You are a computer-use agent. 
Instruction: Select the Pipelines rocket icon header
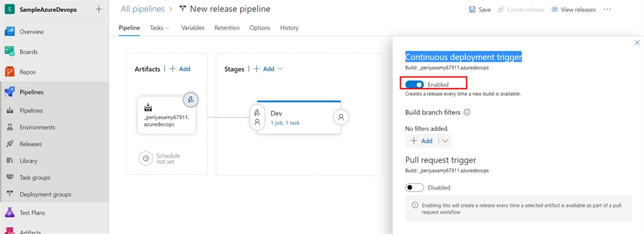(x=10, y=92)
